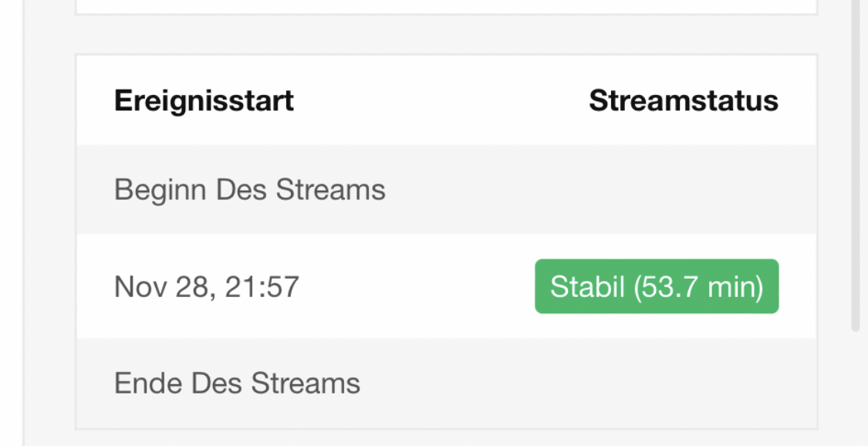
Task: Click the 21:57 time in the event row
Action: tap(262, 287)
